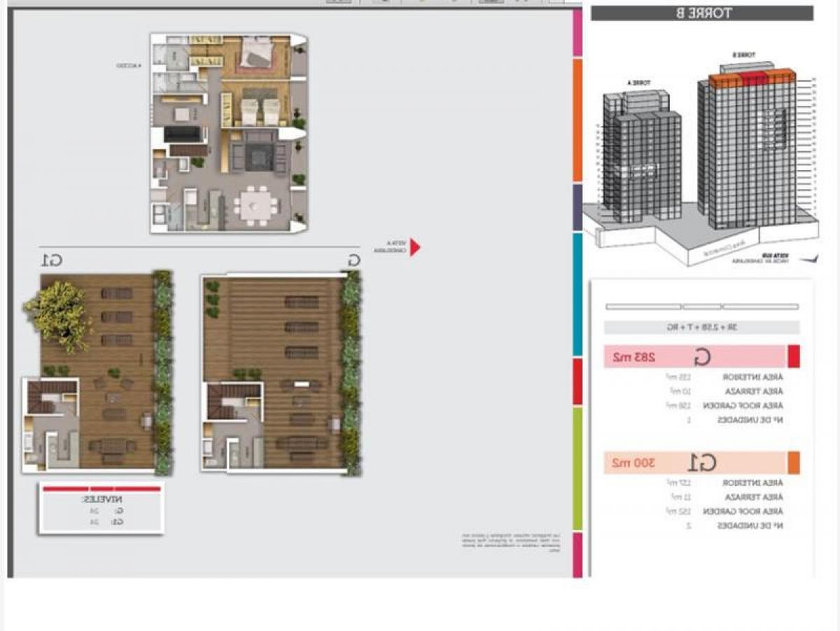Click the orange square beside the G1 header
The width and height of the screenshot is (840, 631).
[794, 463]
